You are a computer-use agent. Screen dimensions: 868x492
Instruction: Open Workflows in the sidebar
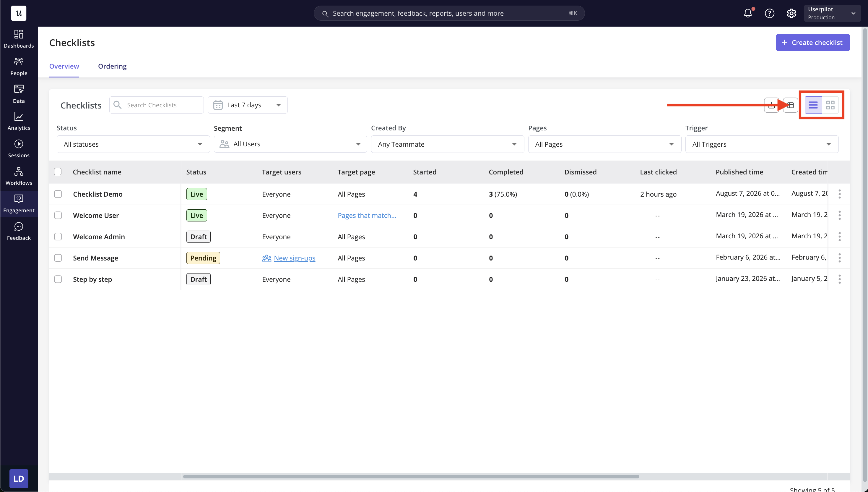coord(19,176)
